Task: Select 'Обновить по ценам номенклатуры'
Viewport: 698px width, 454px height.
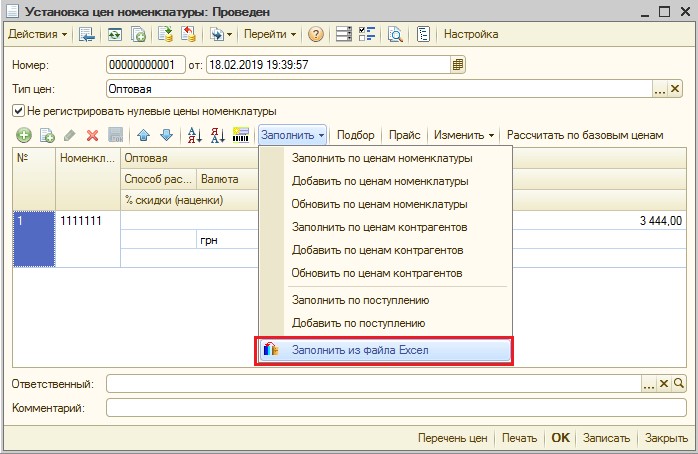Action: click(379, 204)
